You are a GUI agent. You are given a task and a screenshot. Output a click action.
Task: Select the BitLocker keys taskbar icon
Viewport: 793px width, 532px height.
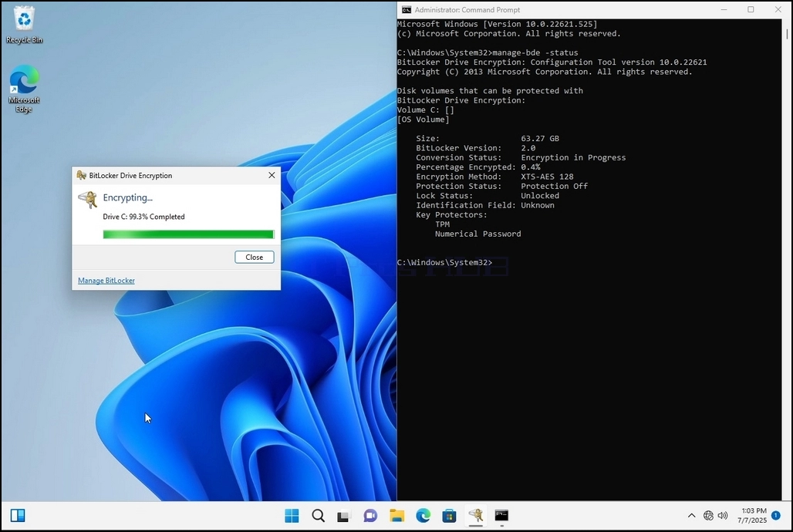click(475, 515)
